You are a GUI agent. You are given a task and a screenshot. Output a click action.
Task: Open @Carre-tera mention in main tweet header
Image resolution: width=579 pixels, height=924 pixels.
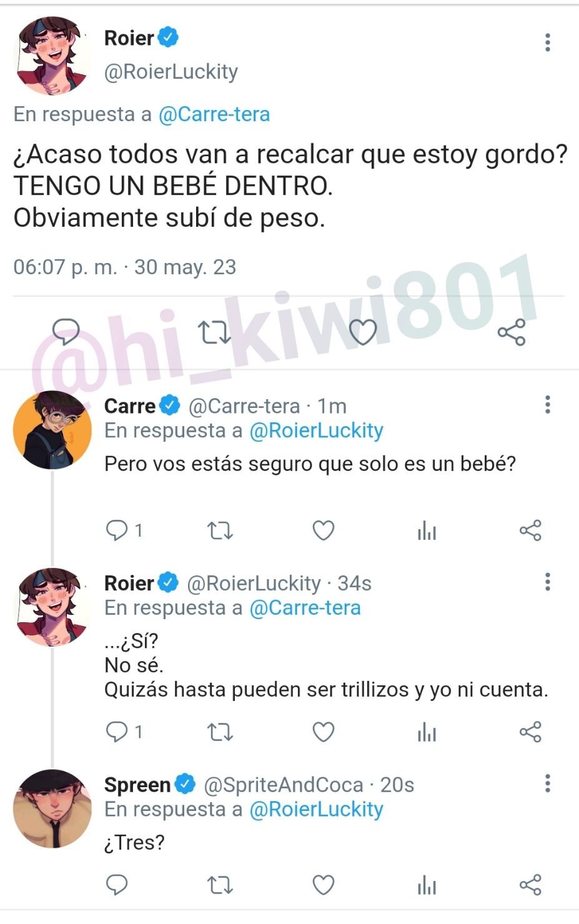pos(214,114)
